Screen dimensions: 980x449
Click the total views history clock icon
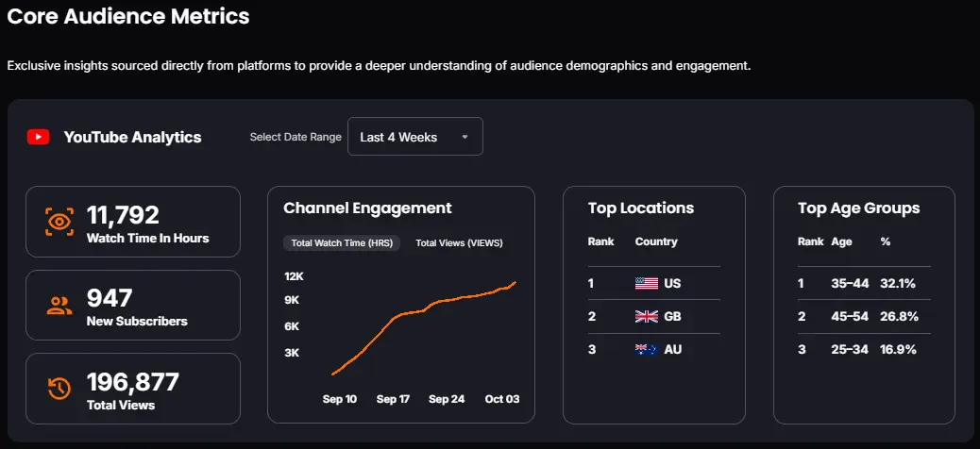[x=59, y=389]
